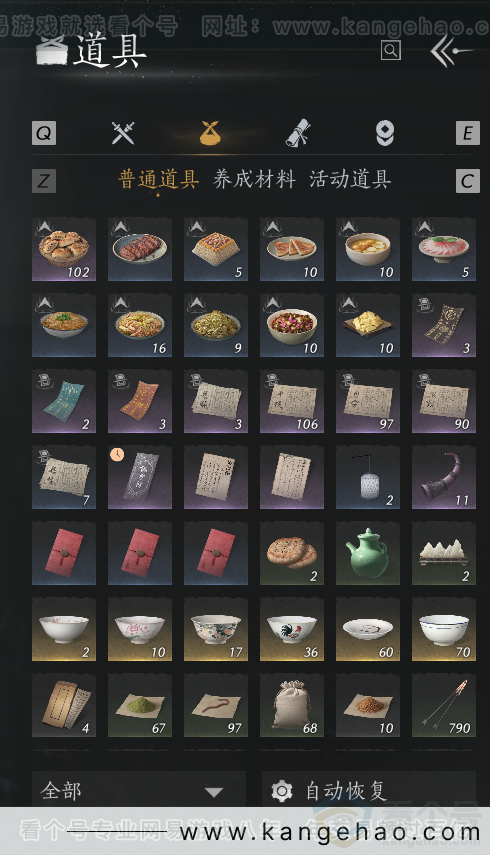Select the pastry basket item with 102
The height and width of the screenshot is (856, 490).
click(64, 249)
